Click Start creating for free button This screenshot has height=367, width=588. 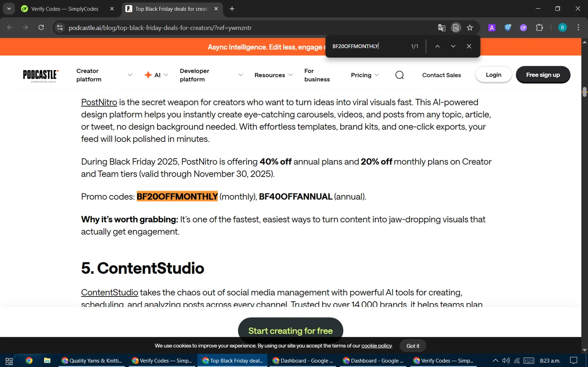290,331
